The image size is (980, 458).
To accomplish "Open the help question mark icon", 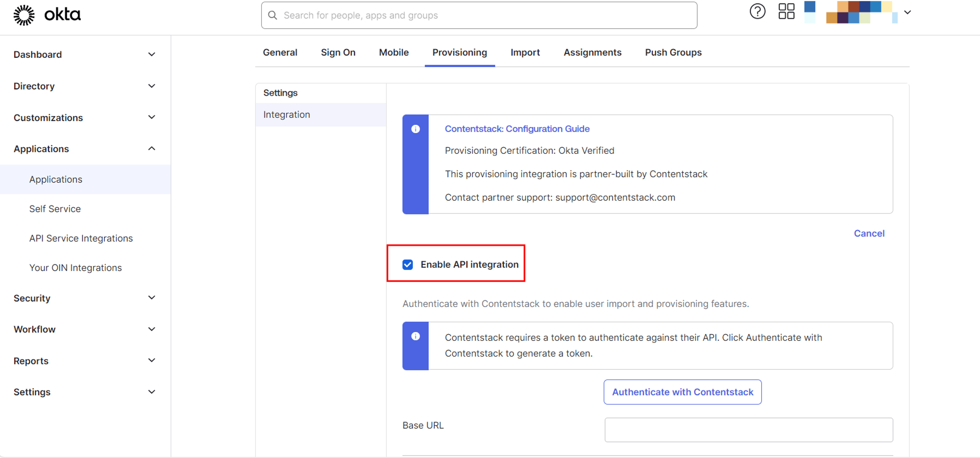I will pos(757,11).
